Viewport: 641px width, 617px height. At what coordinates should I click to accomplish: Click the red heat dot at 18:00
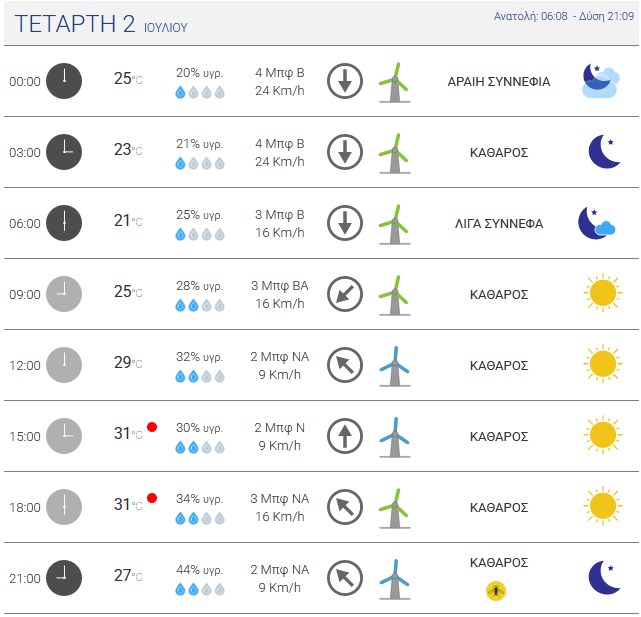pyautogui.click(x=152, y=498)
